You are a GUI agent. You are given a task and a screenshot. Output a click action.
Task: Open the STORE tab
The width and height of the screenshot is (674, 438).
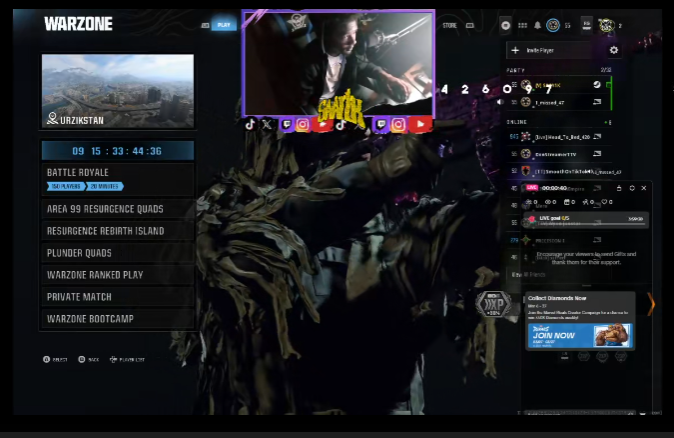pos(450,25)
